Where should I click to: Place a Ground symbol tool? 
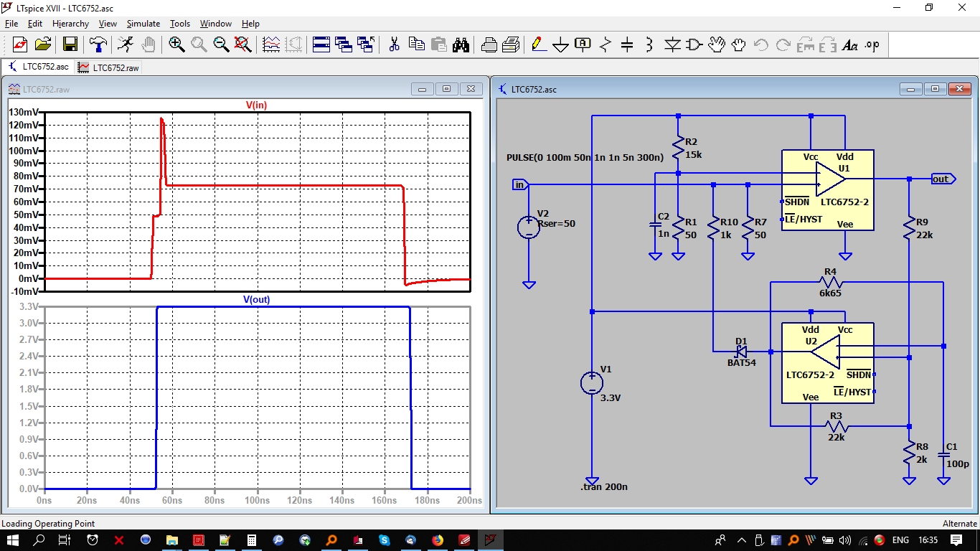(x=560, y=45)
